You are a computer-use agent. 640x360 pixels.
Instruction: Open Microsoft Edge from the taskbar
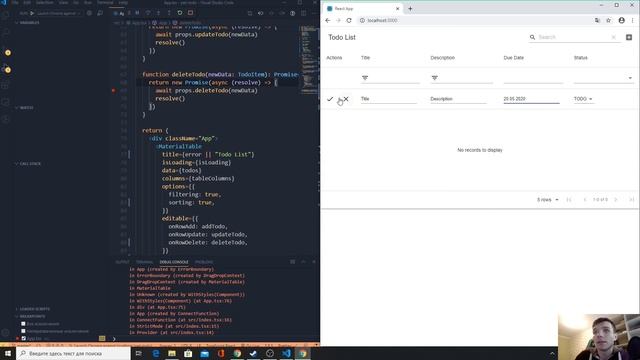tap(156, 353)
